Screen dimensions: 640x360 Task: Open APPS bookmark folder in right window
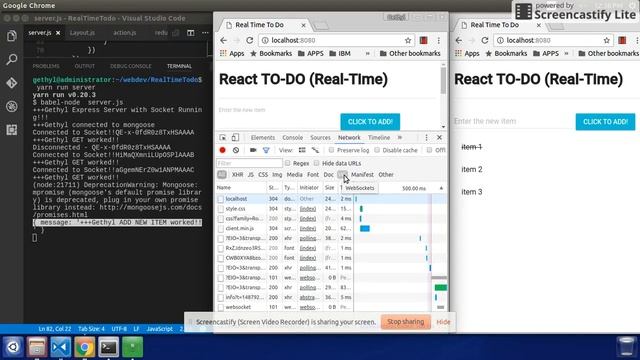pos(545,53)
